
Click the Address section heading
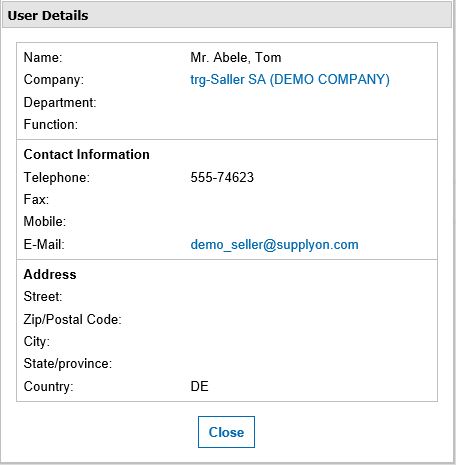(x=50, y=274)
